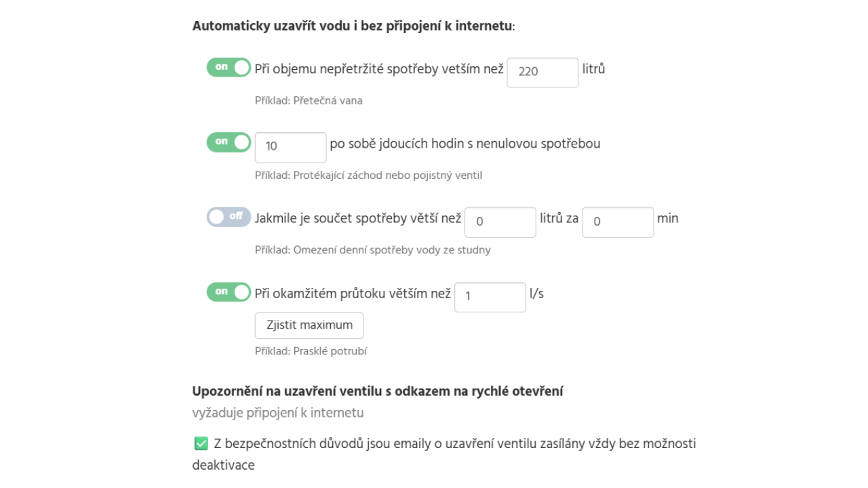The height and width of the screenshot is (488, 868).
Task: Disable the 220 litrů continuous consumption rule
Action: click(229, 68)
